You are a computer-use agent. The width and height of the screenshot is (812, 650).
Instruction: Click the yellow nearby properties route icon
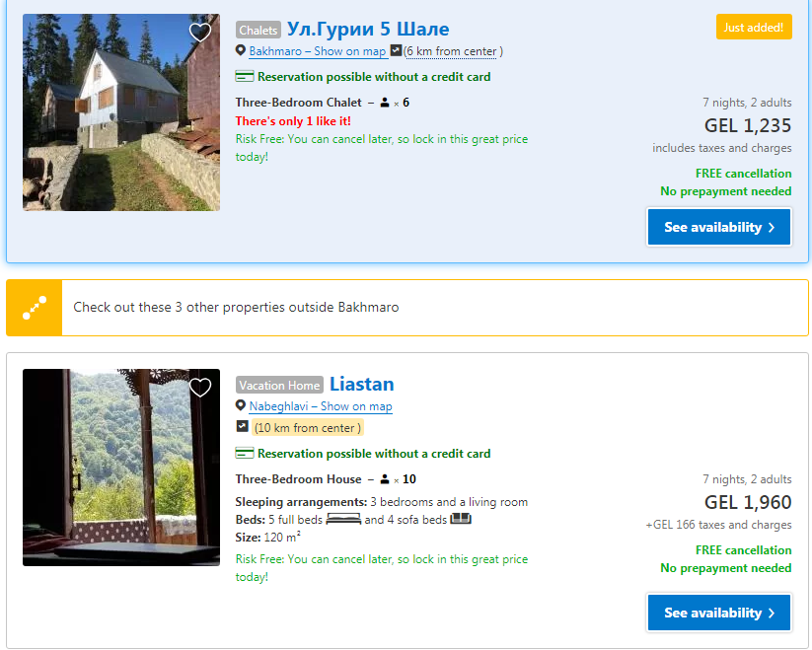[x=35, y=308]
